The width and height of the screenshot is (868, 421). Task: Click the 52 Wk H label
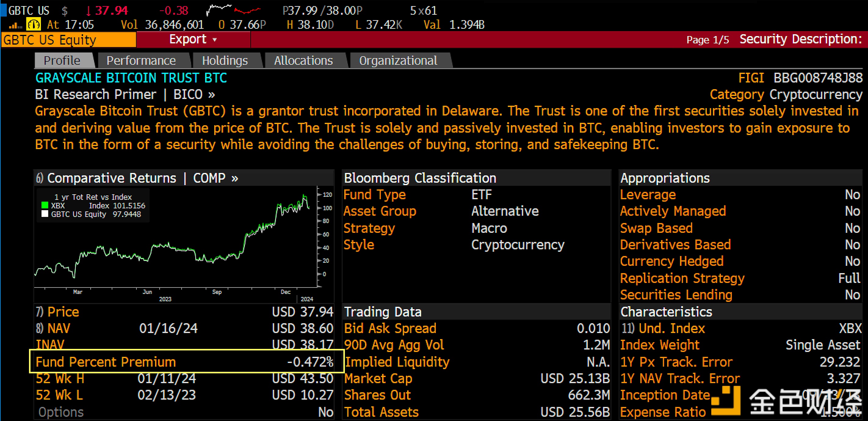click(x=60, y=378)
